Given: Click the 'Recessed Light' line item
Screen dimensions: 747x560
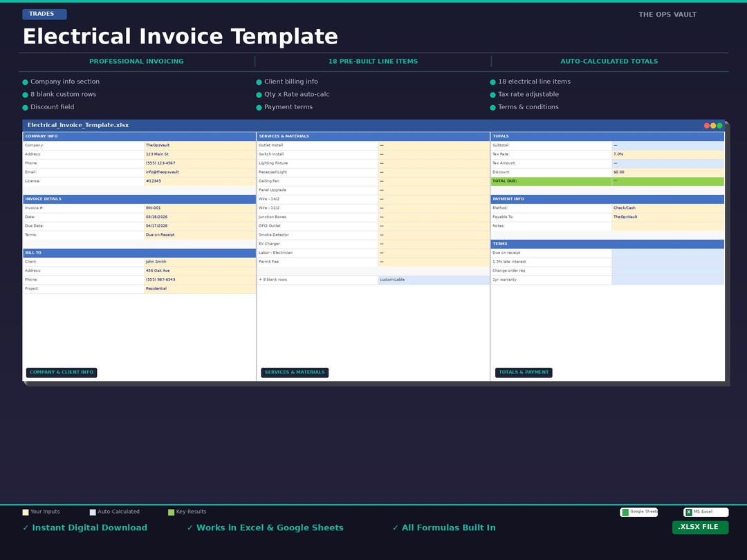Looking at the screenshot, I should pos(273,172).
